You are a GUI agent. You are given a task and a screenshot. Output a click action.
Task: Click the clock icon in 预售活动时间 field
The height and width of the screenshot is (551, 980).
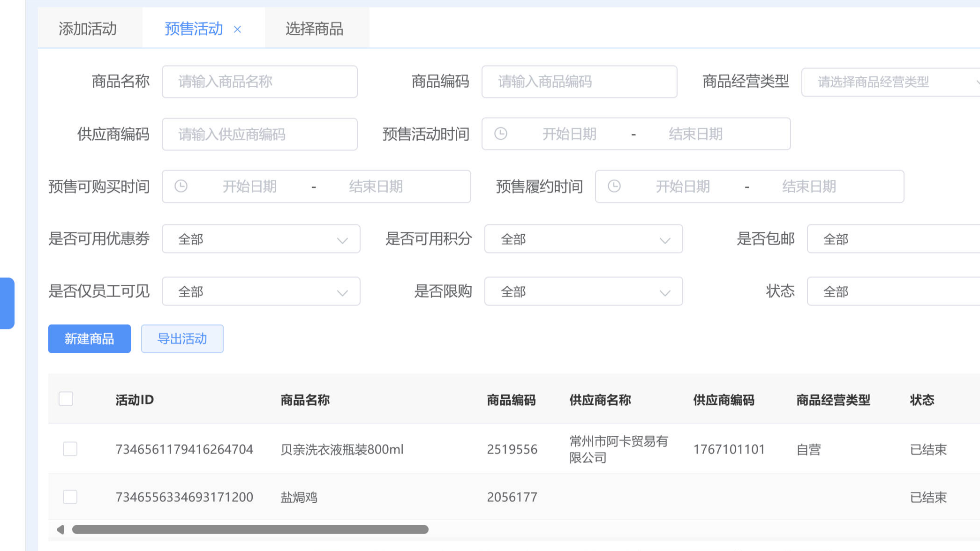[x=500, y=134]
